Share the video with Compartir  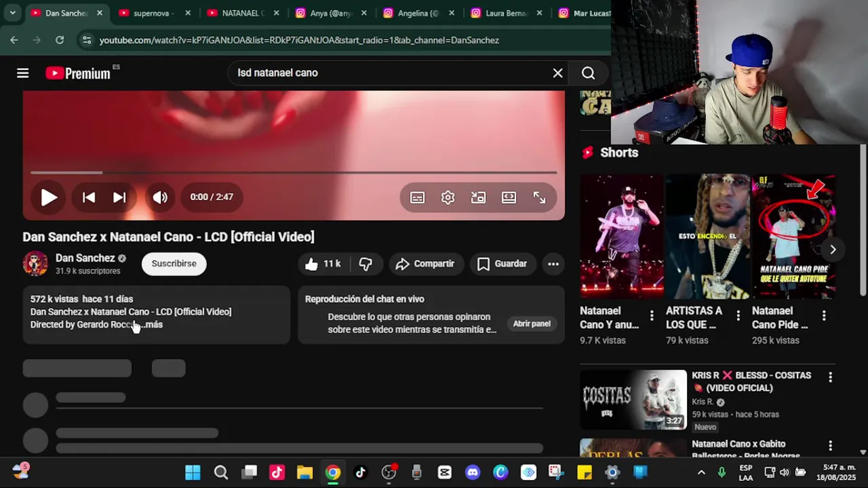[x=425, y=264]
